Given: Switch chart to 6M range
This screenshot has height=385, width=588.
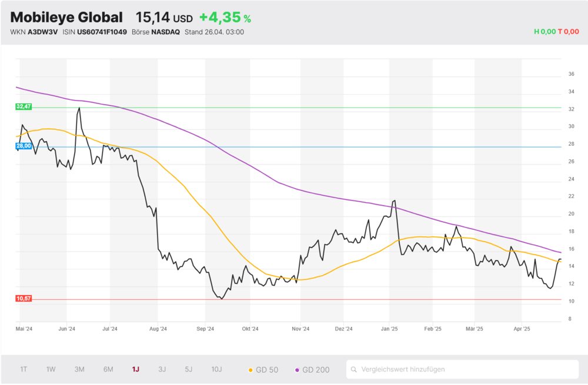Looking at the screenshot, I should (x=108, y=369).
